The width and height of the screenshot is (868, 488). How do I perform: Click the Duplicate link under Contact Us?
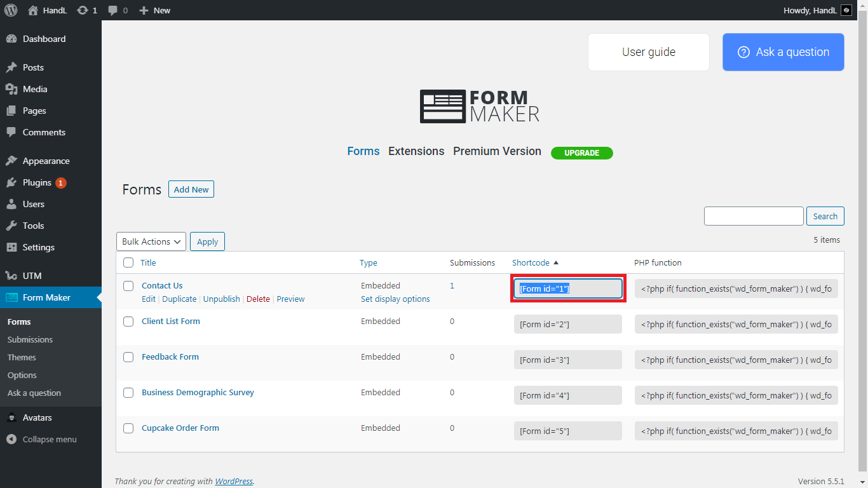(x=179, y=299)
